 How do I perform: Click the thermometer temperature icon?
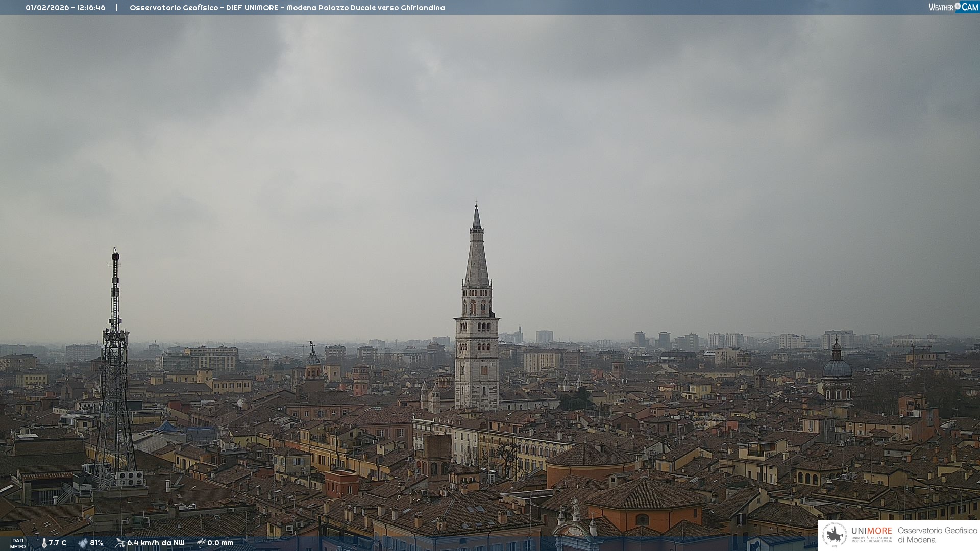[x=44, y=543]
